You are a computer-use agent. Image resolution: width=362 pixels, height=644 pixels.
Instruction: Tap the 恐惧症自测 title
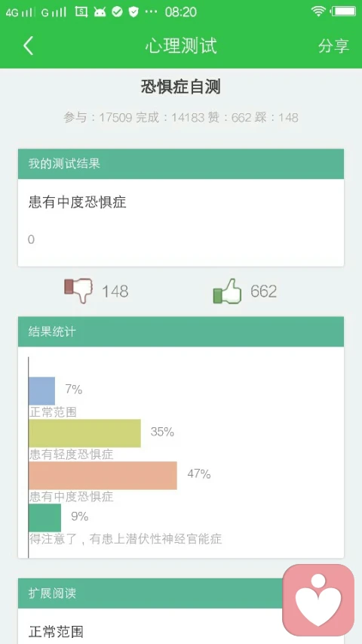coord(180,87)
